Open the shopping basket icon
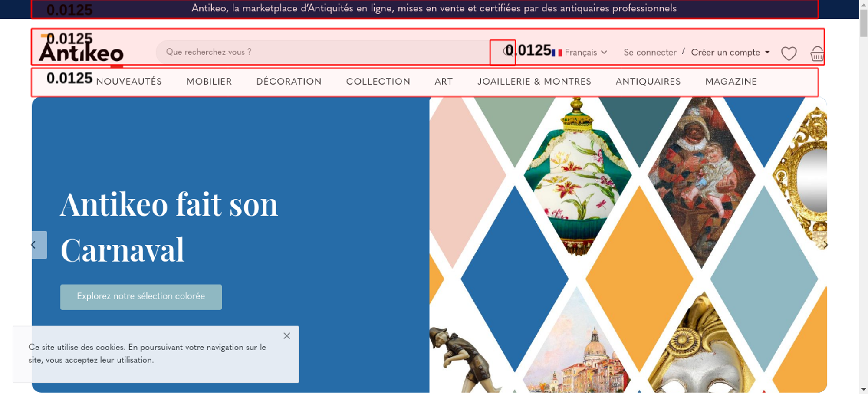Image resolution: width=868 pixels, height=394 pixels. click(817, 53)
